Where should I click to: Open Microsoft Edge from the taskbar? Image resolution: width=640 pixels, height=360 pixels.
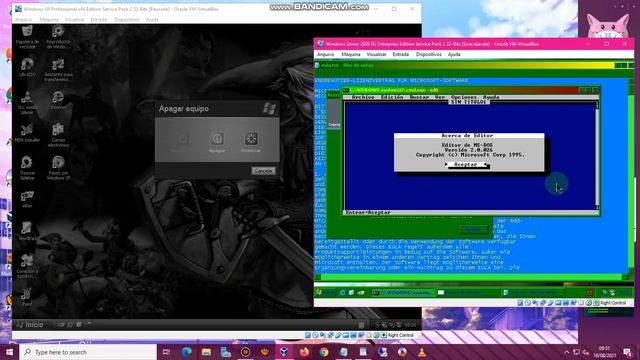click(x=187, y=352)
